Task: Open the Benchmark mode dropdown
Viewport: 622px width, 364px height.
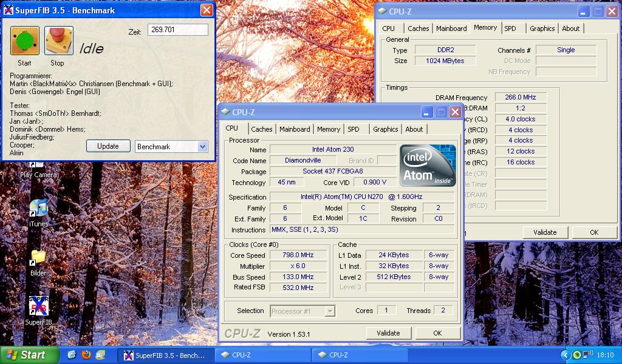Action: click(202, 147)
